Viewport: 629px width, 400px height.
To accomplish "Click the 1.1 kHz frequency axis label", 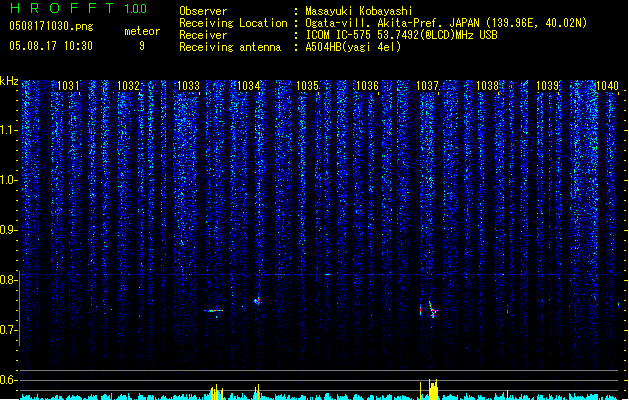I will coord(9,130).
